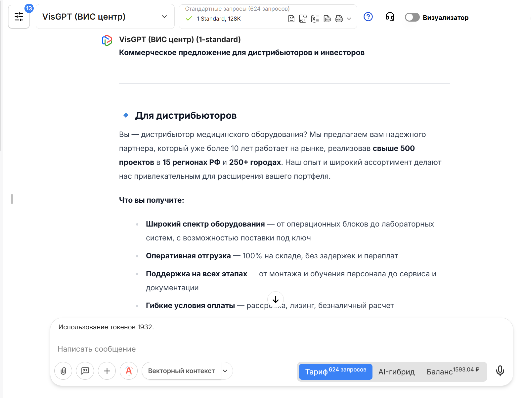The image size is (532, 398).
Task: Export the response as PDF
Action: (303, 19)
